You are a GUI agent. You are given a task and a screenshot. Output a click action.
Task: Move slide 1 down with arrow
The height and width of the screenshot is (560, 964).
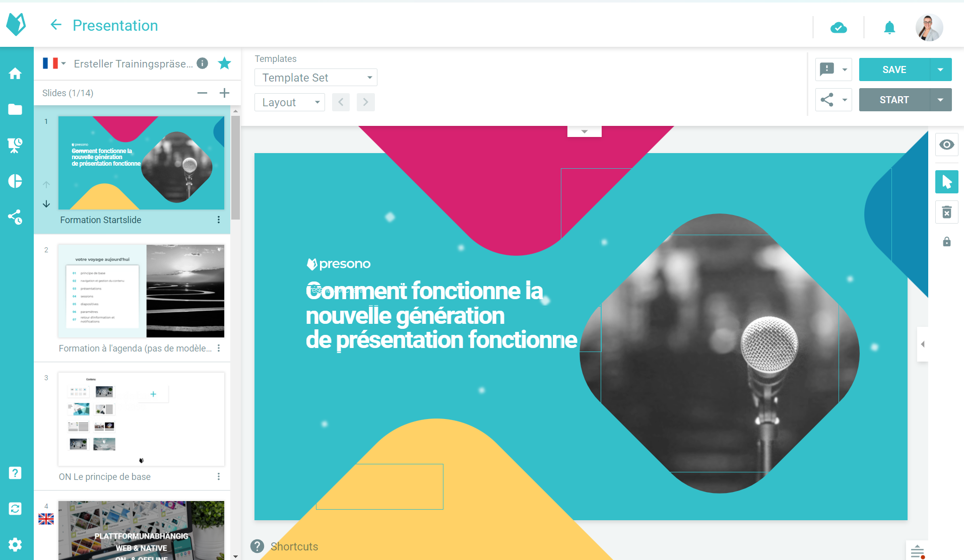tap(46, 204)
